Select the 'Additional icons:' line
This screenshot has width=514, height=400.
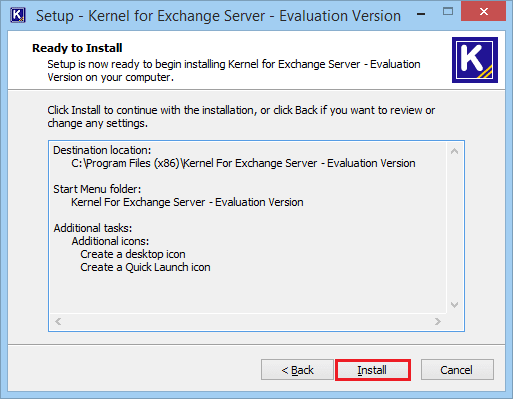tap(110, 241)
